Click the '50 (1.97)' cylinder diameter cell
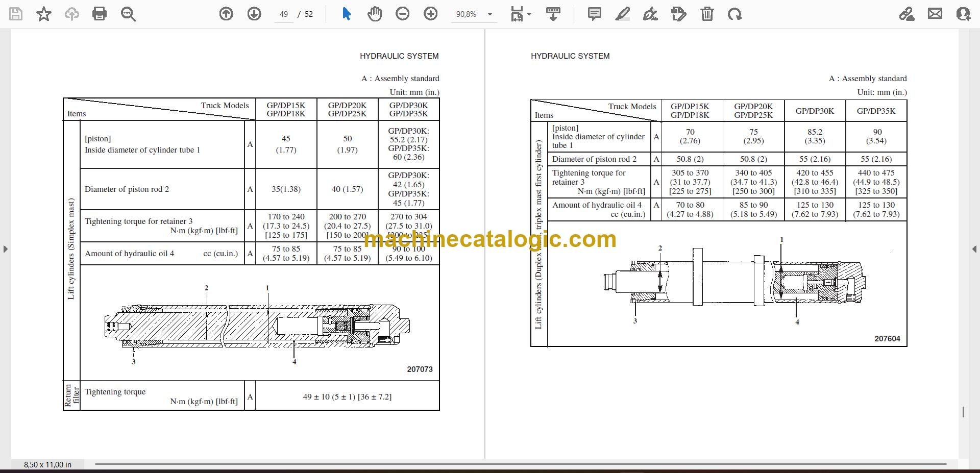 [348, 144]
